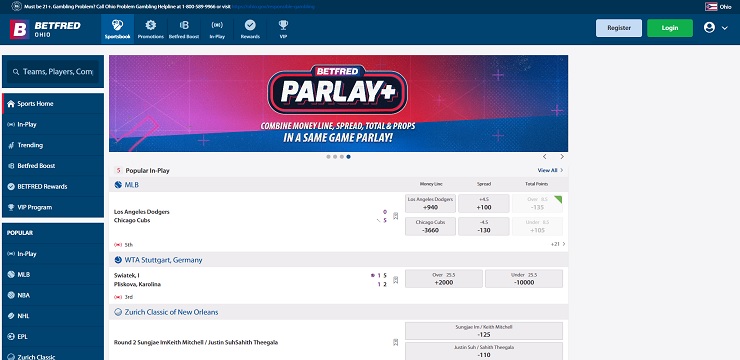Open the In-Play tab in header
This screenshot has width=740, height=360.
pyautogui.click(x=217, y=29)
